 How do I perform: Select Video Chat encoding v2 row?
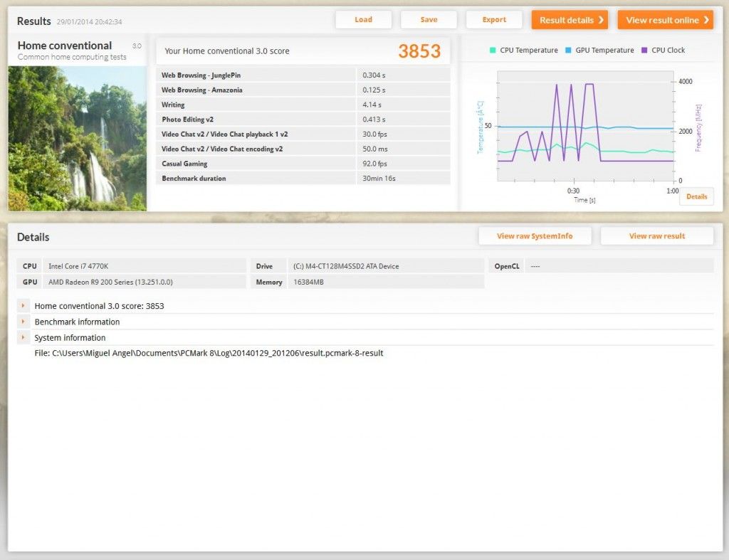303,149
